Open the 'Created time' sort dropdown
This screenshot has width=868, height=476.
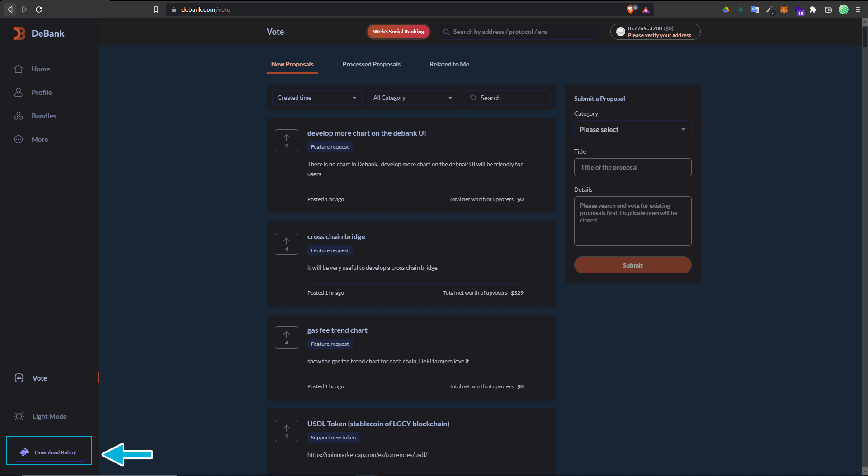316,98
